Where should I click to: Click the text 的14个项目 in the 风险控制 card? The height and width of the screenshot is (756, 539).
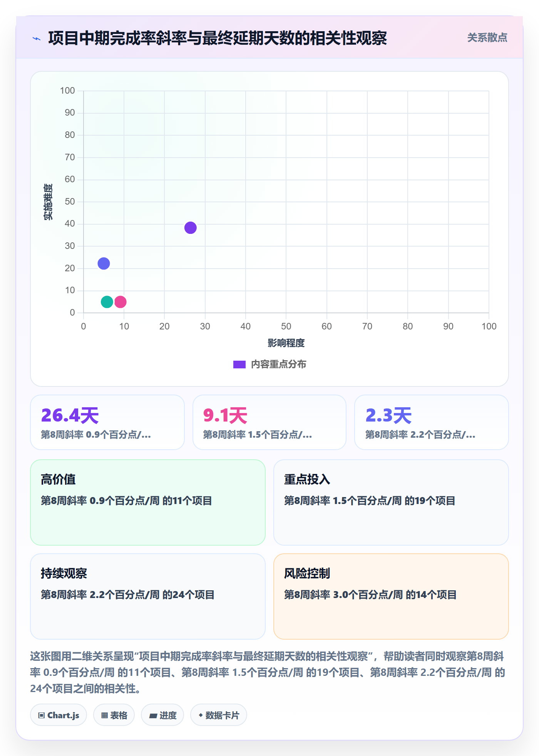point(431,595)
